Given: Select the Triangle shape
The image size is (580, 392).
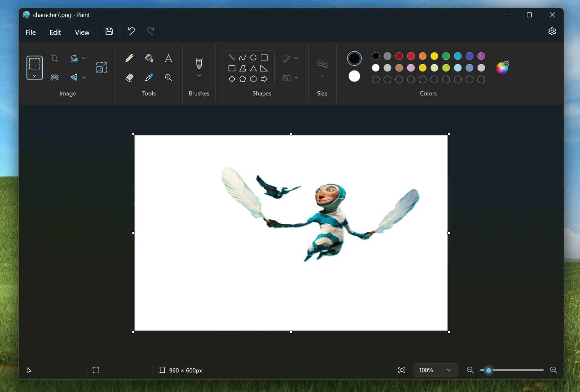Looking at the screenshot, I should click(x=253, y=68).
